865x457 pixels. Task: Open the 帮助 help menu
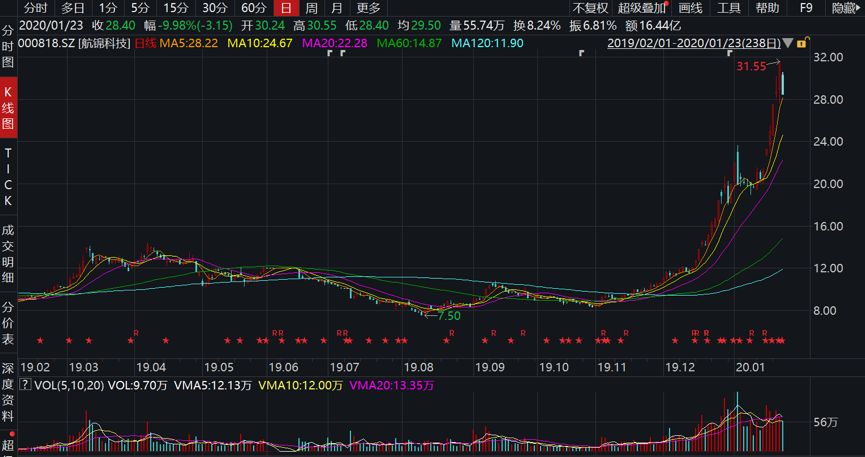767,8
